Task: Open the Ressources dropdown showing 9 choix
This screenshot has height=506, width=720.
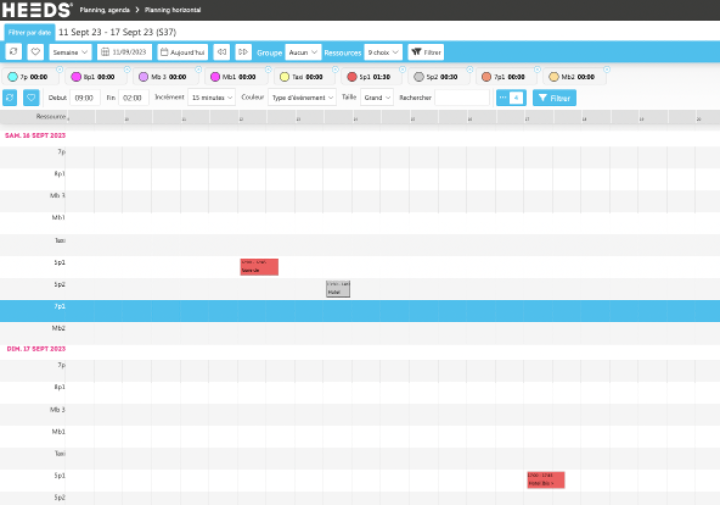Action: 383,52
